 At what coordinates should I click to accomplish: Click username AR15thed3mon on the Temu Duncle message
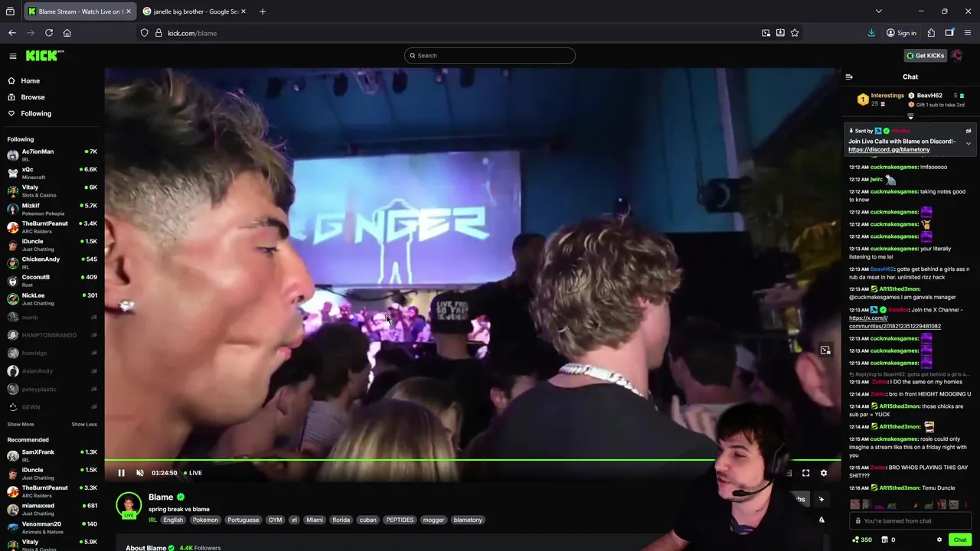point(898,488)
